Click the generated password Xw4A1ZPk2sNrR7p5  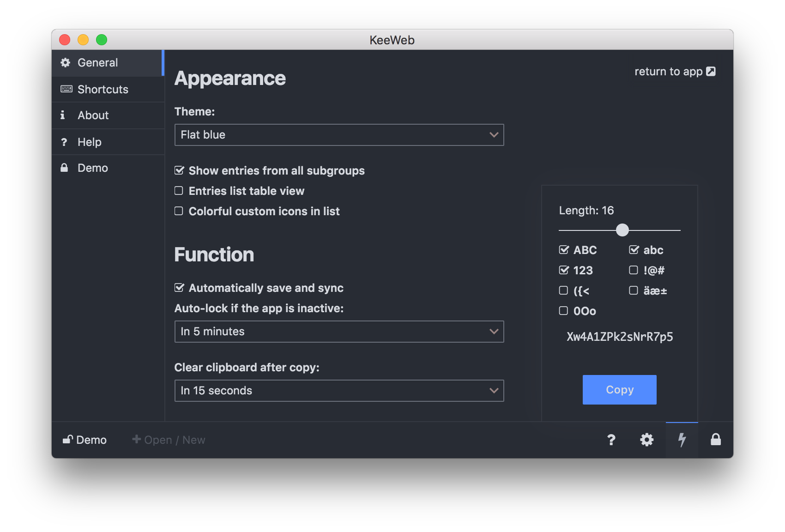click(x=620, y=337)
